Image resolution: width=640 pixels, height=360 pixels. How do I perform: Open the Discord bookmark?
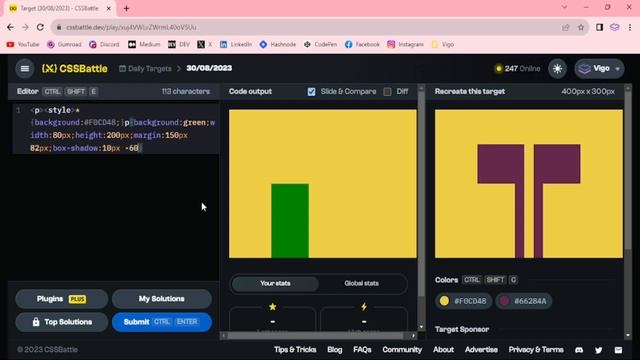(x=104, y=44)
